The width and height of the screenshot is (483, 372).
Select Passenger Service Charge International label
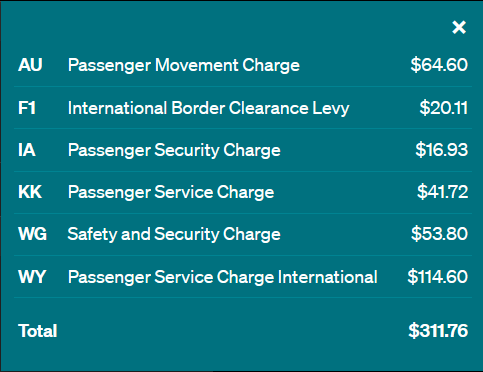pos(223,277)
